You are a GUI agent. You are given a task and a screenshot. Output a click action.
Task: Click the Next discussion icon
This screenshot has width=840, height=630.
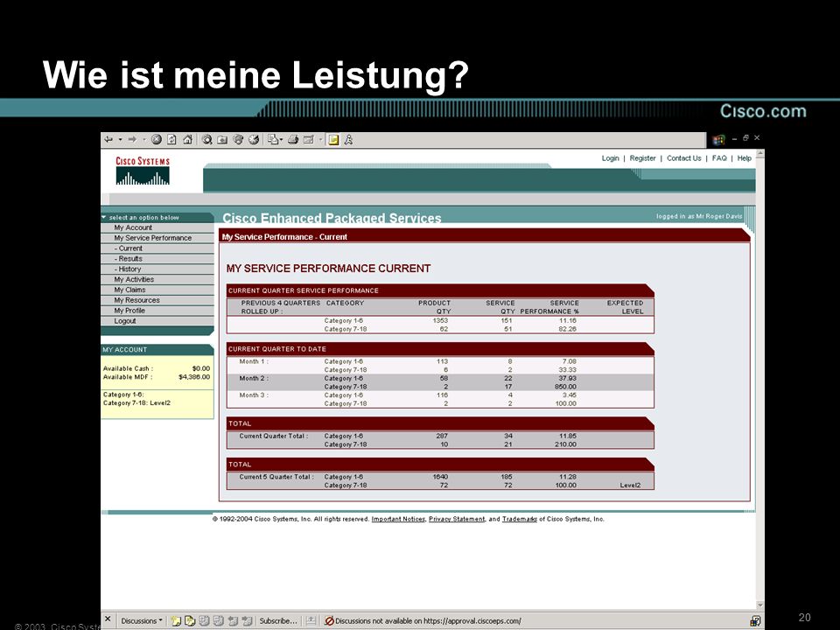[247, 621]
